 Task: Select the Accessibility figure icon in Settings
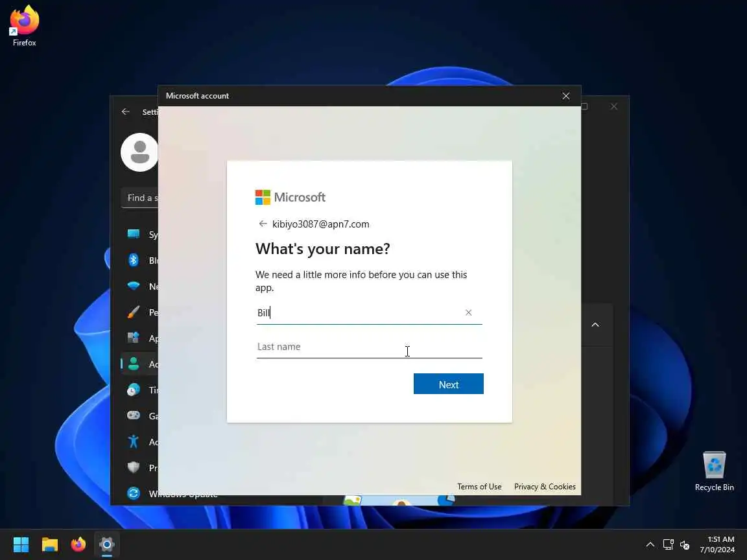[x=134, y=441]
